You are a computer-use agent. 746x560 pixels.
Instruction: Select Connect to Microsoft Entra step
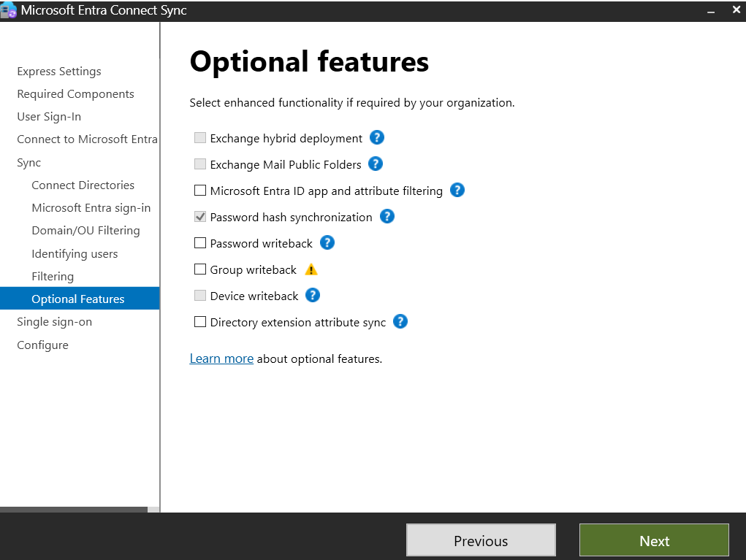pos(87,139)
